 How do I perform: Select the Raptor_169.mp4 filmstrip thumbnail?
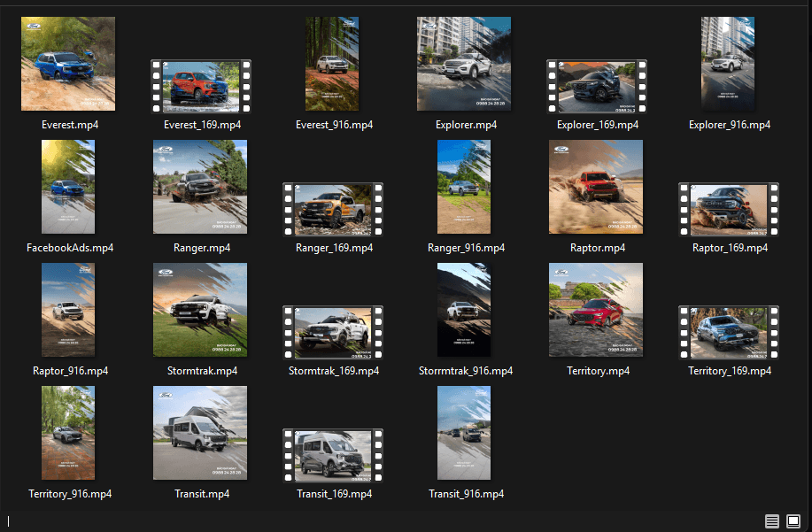tap(729, 209)
